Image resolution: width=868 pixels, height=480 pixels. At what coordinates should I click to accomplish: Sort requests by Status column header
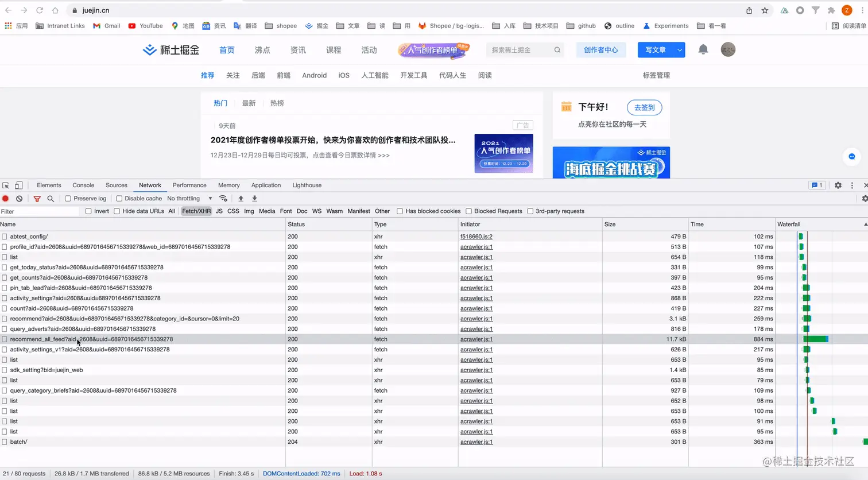(329, 224)
